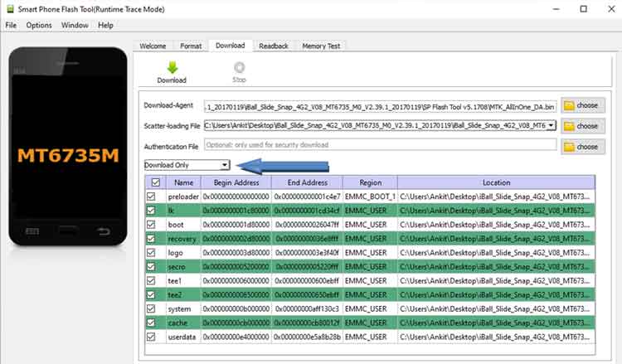Expand the Scatter-loading File path dropdown arrow
622x364 pixels.
point(551,125)
